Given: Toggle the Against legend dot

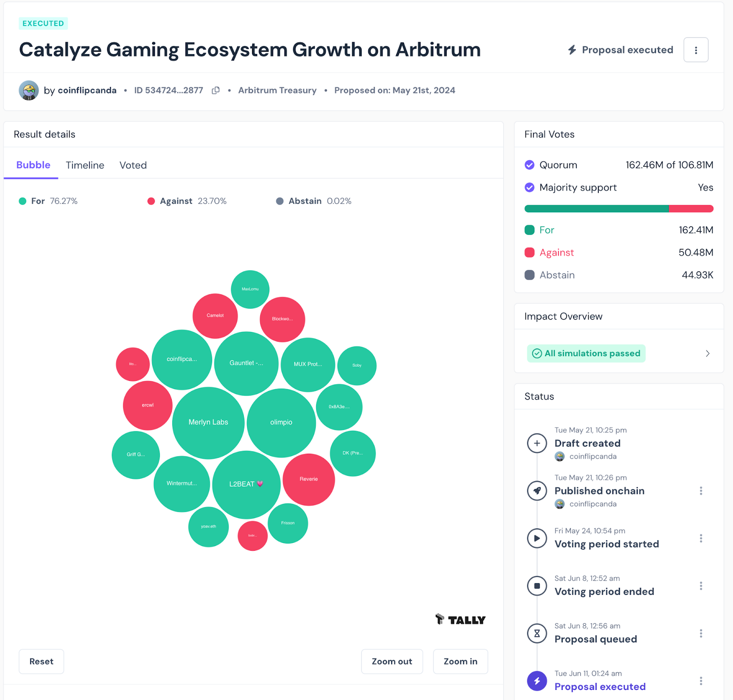Looking at the screenshot, I should 151,201.
